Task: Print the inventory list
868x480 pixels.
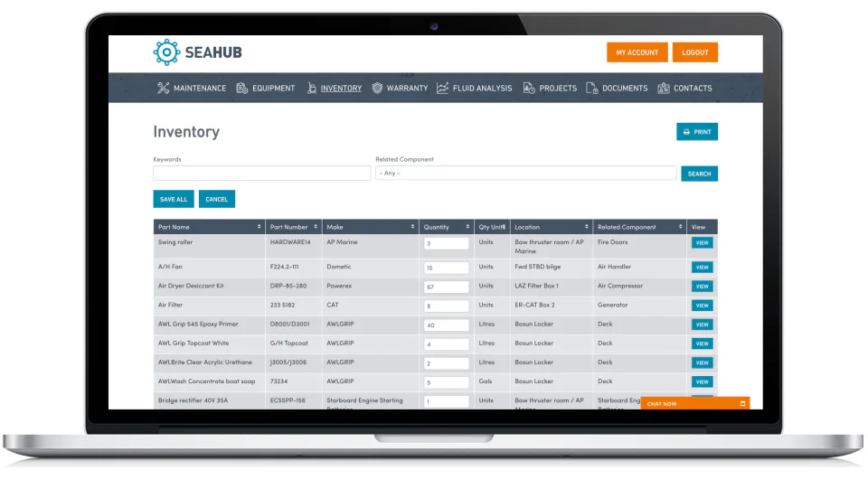Action: click(x=697, y=132)
